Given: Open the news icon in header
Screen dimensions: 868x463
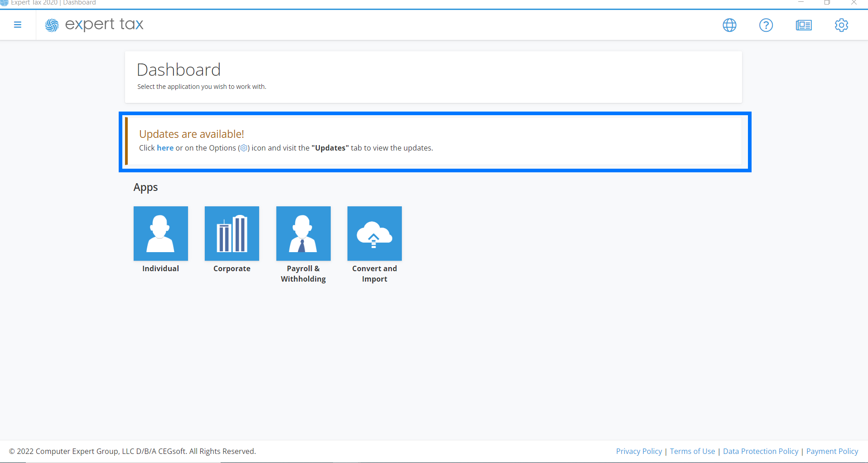Looking at the screenshot, I should point(804,25).
